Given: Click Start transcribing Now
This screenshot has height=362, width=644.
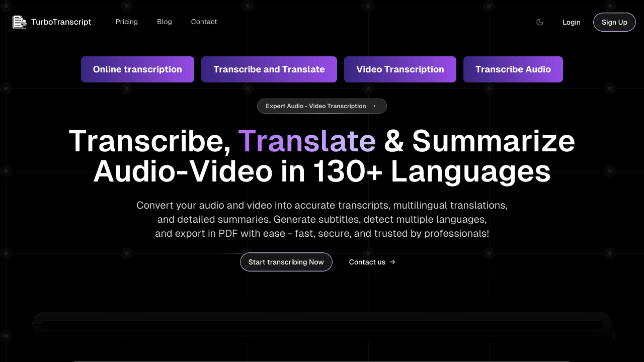Looking at the screenshot, I should click(286, 262).
